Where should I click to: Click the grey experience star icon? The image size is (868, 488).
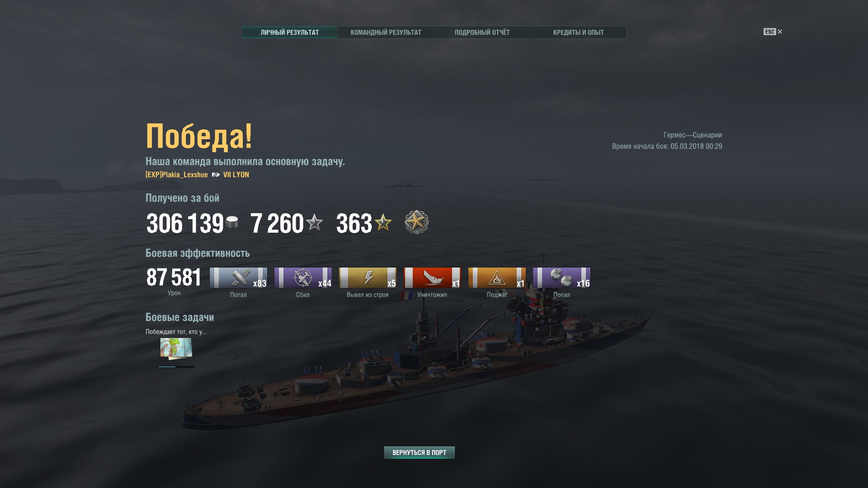(x=314, y=222)
